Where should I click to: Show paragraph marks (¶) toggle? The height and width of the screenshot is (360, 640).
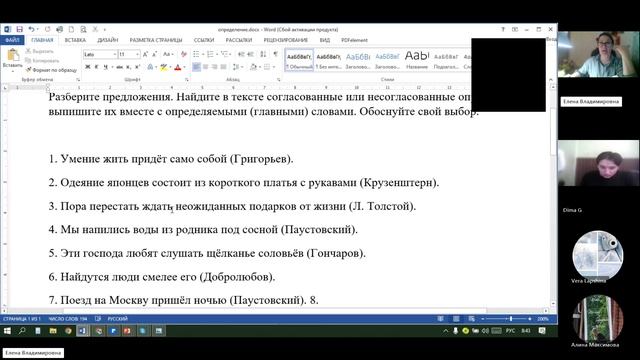click(x=276, y=54)
